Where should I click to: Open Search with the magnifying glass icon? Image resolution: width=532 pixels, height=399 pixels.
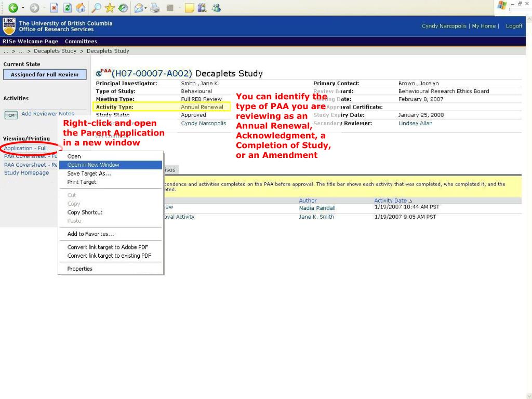click(96, 7)
